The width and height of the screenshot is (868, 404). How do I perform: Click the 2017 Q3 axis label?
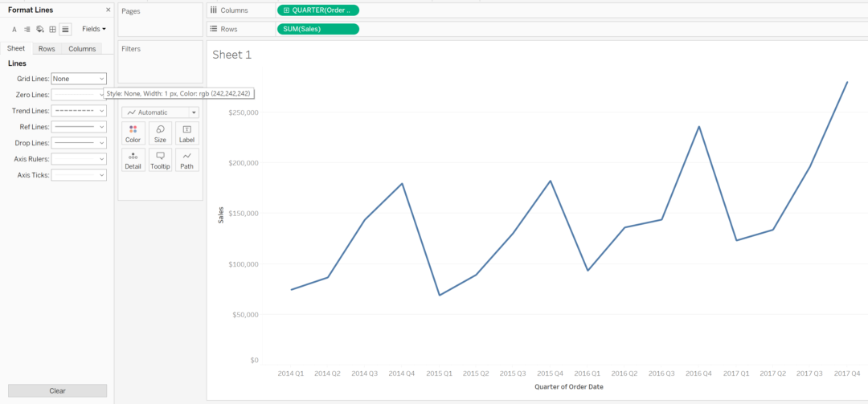pos(810,373)
